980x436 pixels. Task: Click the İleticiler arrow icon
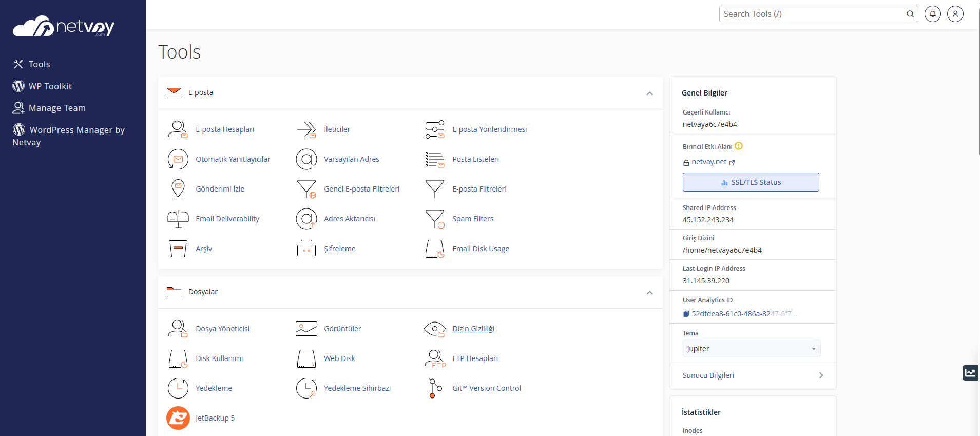pyautogui.click(x=306, y=129)
